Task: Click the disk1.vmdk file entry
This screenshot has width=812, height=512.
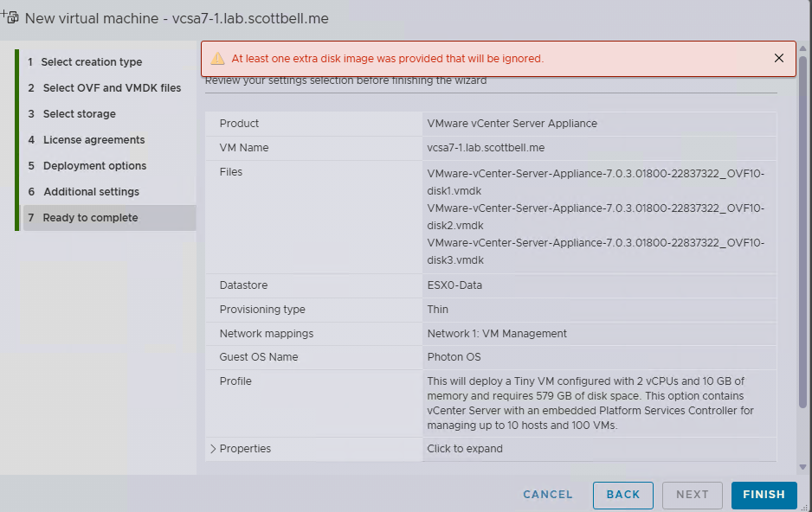Action: coord(596,182)
